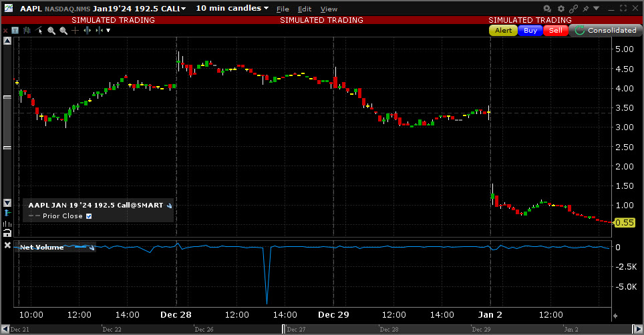Viewport: 644px width, 335px height.
Task: Click the up arrow on vertical price scroller
Action: [x=7, y=41]
